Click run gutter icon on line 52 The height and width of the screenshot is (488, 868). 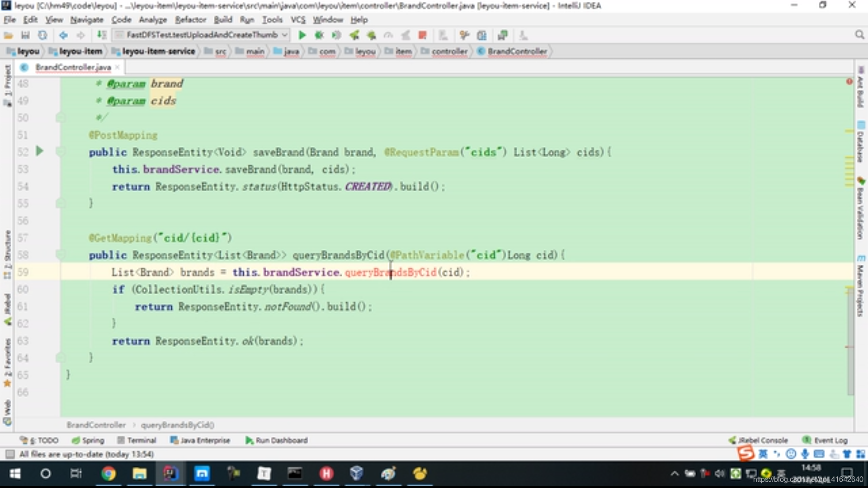tap(40, 151)
